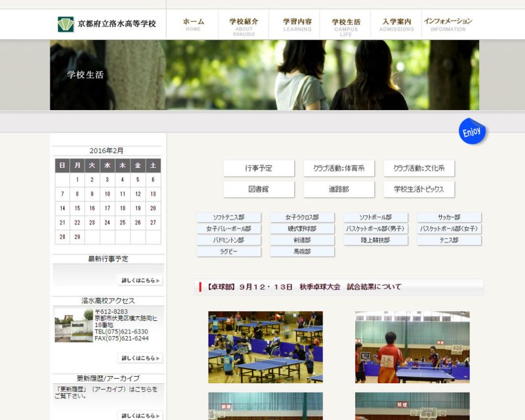
Task: Open the 入学案内 Admissions menu
Action: [x=396, y=24]
